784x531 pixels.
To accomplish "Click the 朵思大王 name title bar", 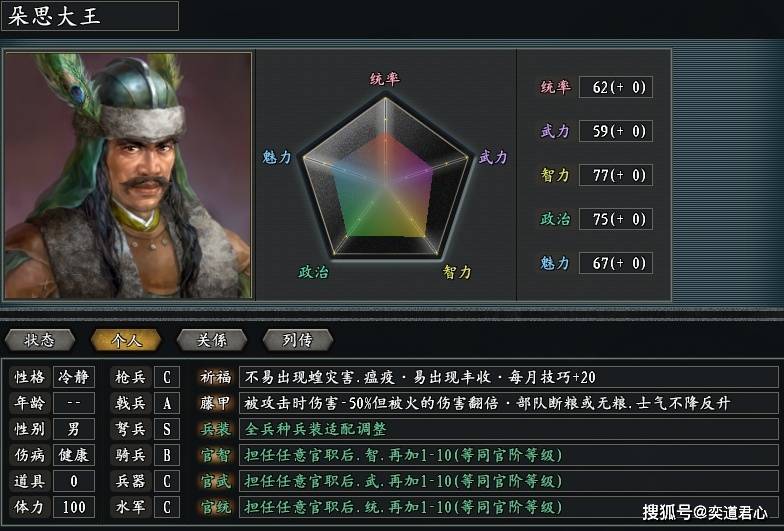I will (90, 16).
